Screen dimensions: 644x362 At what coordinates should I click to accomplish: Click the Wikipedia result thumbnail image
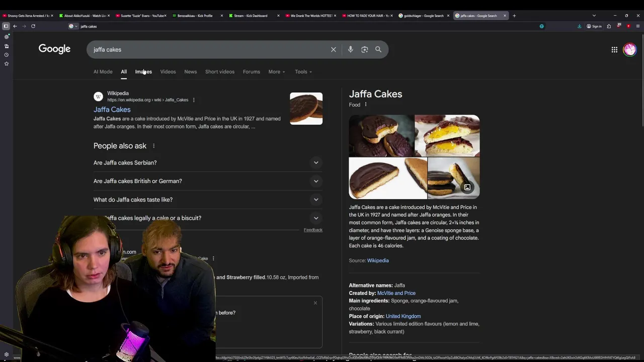306,109
